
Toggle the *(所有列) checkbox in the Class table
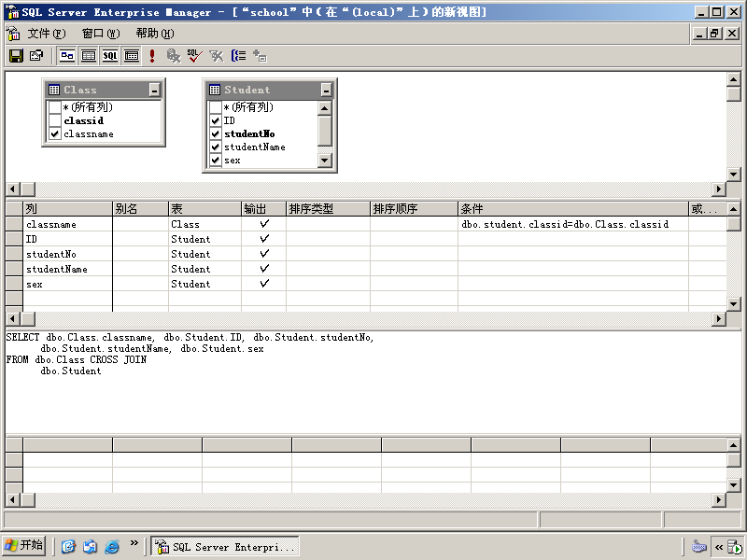(x=55, y=107)
